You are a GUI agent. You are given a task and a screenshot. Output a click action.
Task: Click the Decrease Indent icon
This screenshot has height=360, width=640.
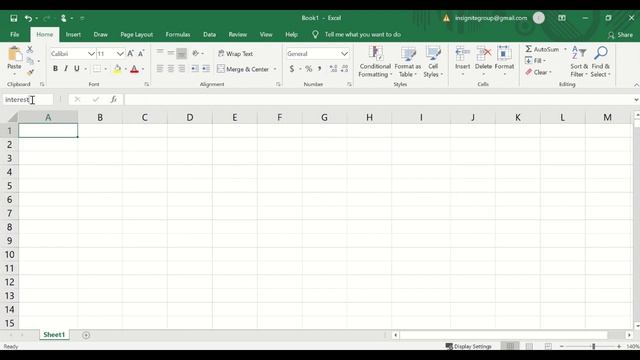pyautogui.click(x=195, y=69)
